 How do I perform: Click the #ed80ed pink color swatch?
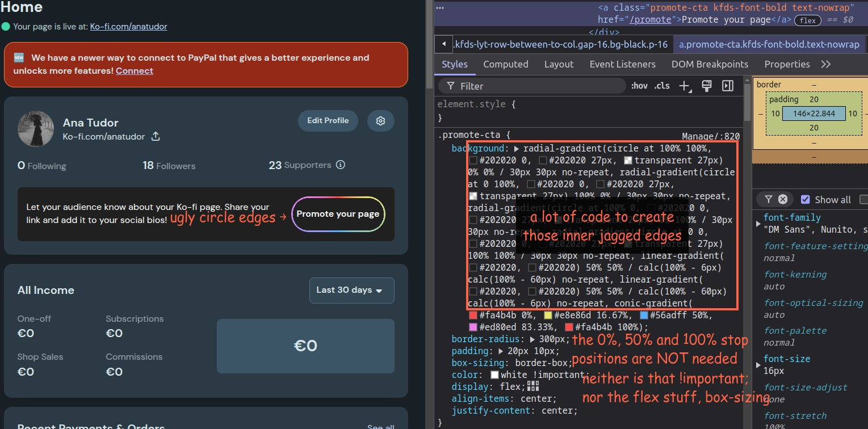473,327
